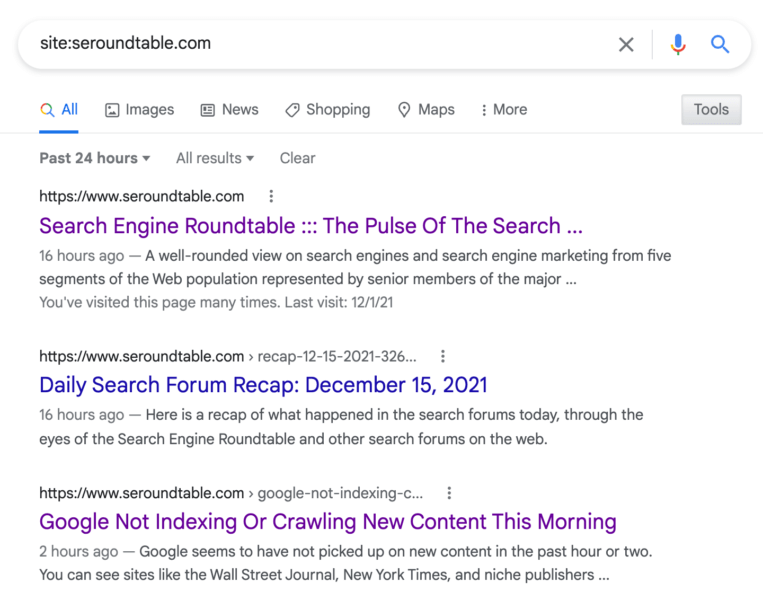Select the All results tab
763x600 pixels.
(x=59, y=109)
